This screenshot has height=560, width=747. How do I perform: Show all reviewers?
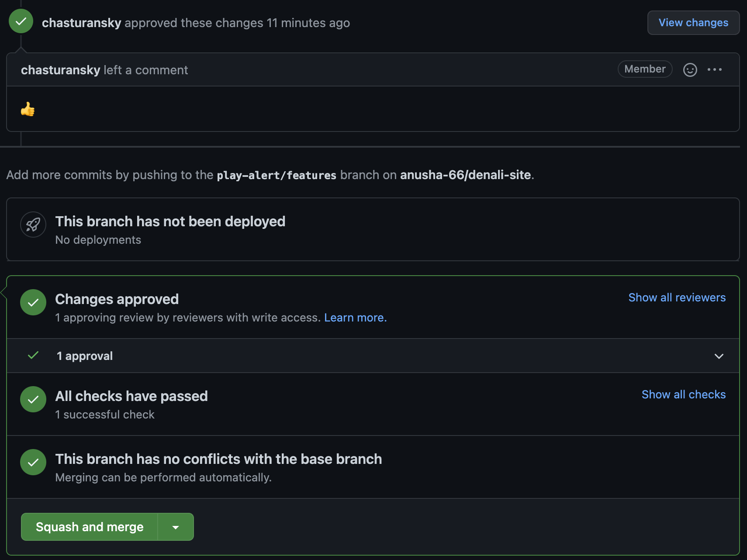(677, 297)
